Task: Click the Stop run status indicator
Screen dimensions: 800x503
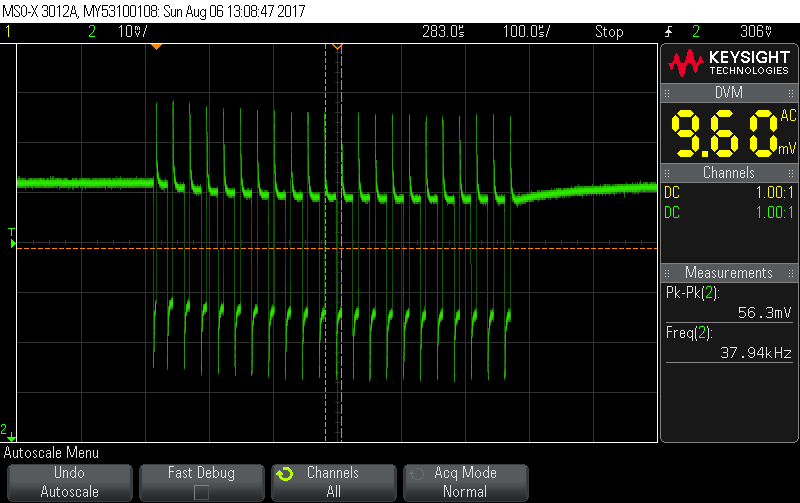Action: (x=609, y=32)
